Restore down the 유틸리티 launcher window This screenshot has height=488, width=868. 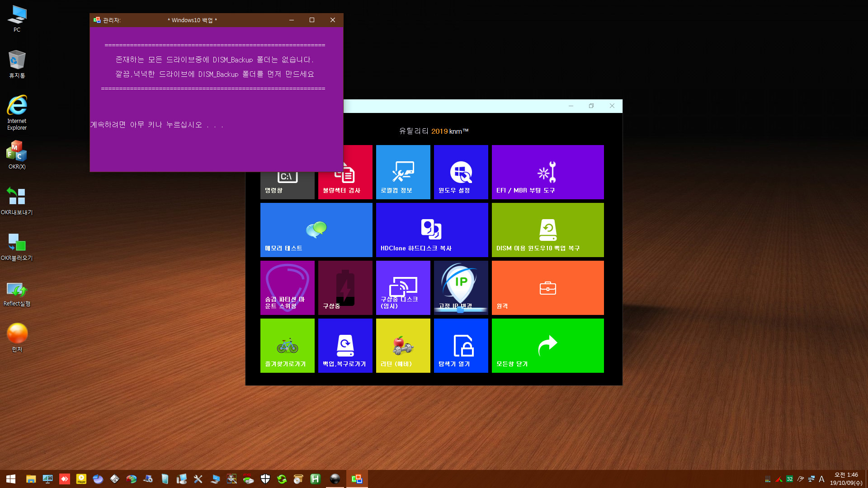[591, 106]
